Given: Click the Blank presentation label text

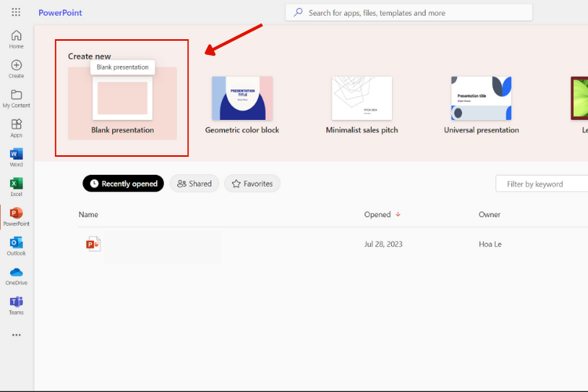Looking at the screenshot, I should [122, 130].
